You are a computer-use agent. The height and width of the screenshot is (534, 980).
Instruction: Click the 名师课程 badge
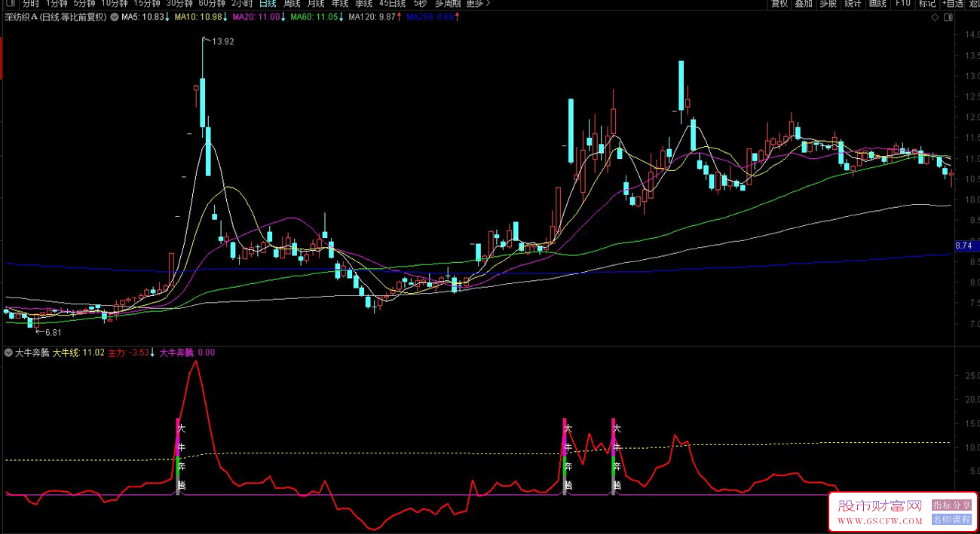point(951,519)
